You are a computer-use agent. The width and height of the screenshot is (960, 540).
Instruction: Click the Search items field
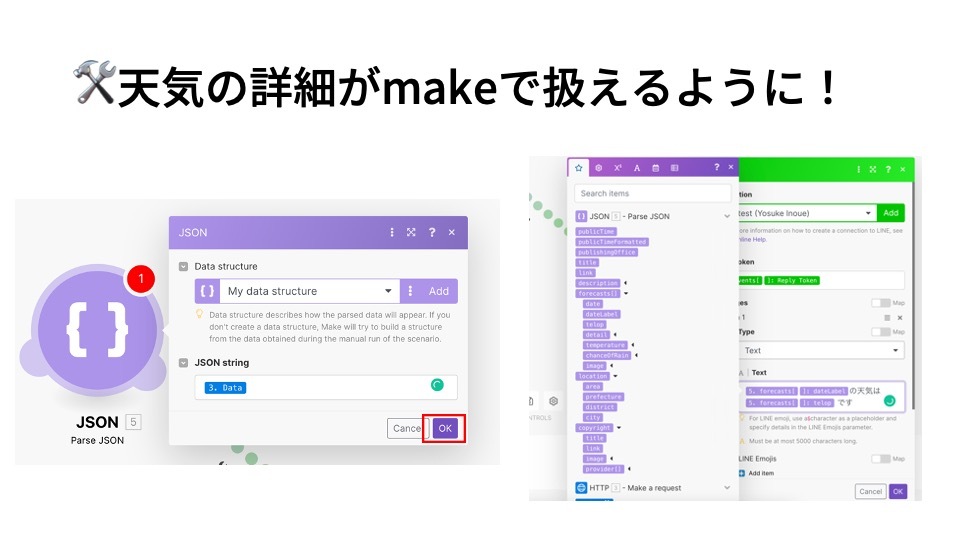(653, 193)
